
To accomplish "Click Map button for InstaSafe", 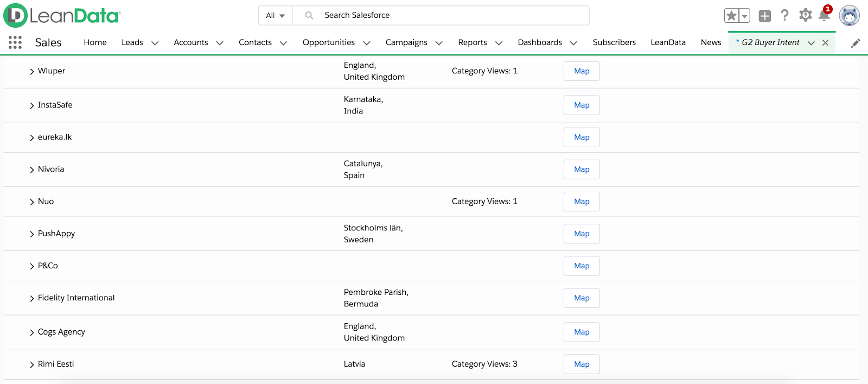I will [x=582, y=105].
